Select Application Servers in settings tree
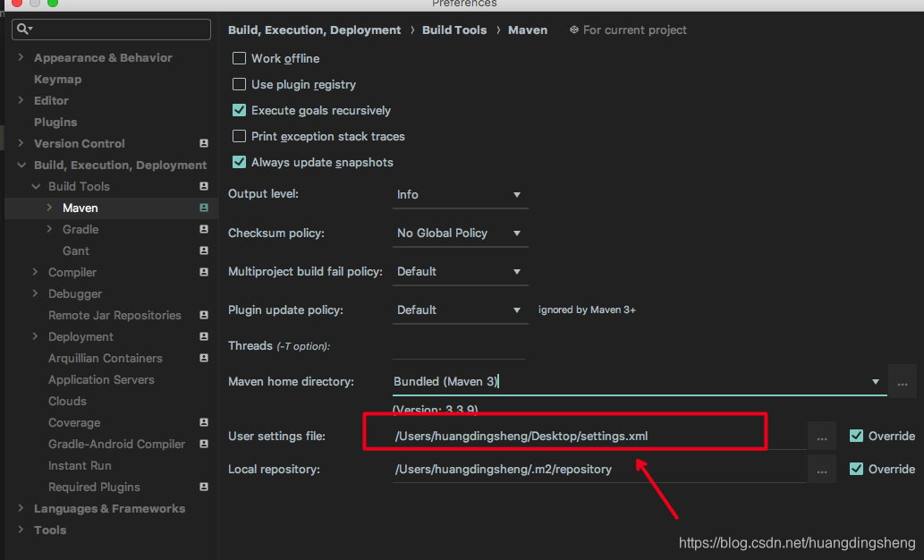This screenshot has height=560, width=924. point(101,379)
